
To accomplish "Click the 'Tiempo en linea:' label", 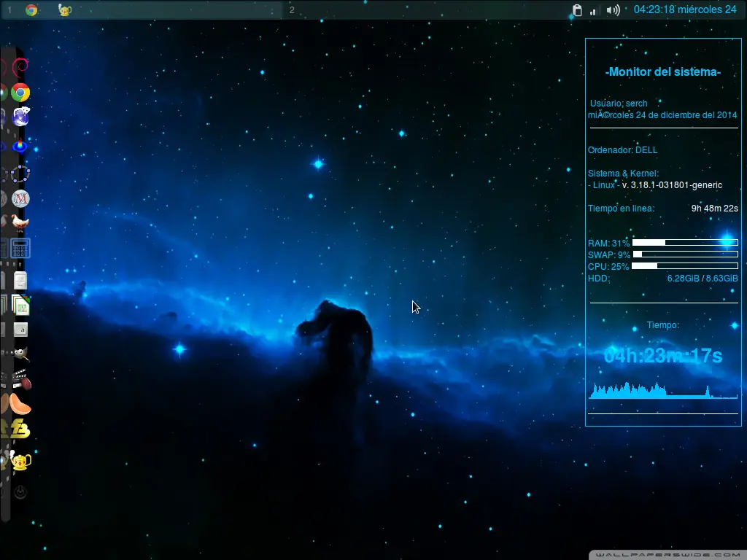I will [x=621, y=208].
